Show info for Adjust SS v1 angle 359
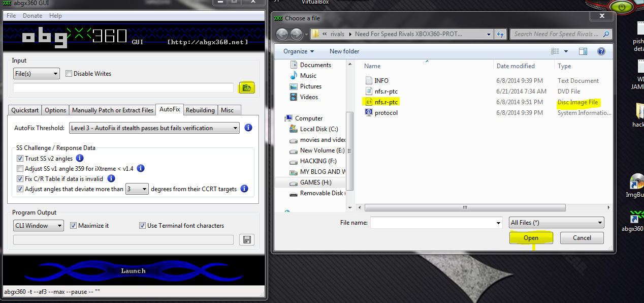Viewport: 644px width, 303px height. (x=141, y=168)
